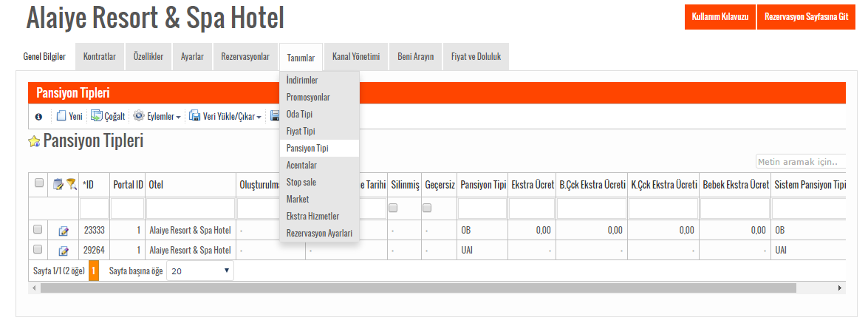868x326 pixels.
Task: Select Ekstra Hizmetler from the menu
Action: pos(319,217)
